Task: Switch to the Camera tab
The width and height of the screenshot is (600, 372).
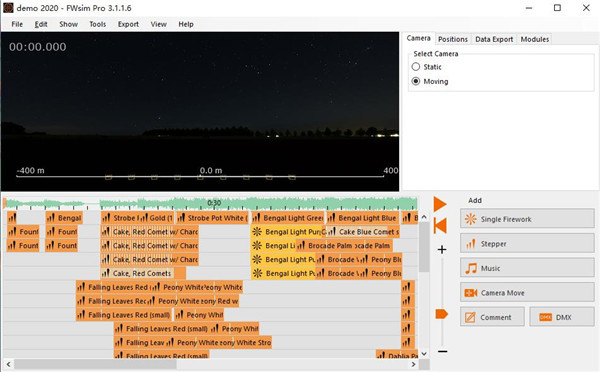Action: click(419, 38)
